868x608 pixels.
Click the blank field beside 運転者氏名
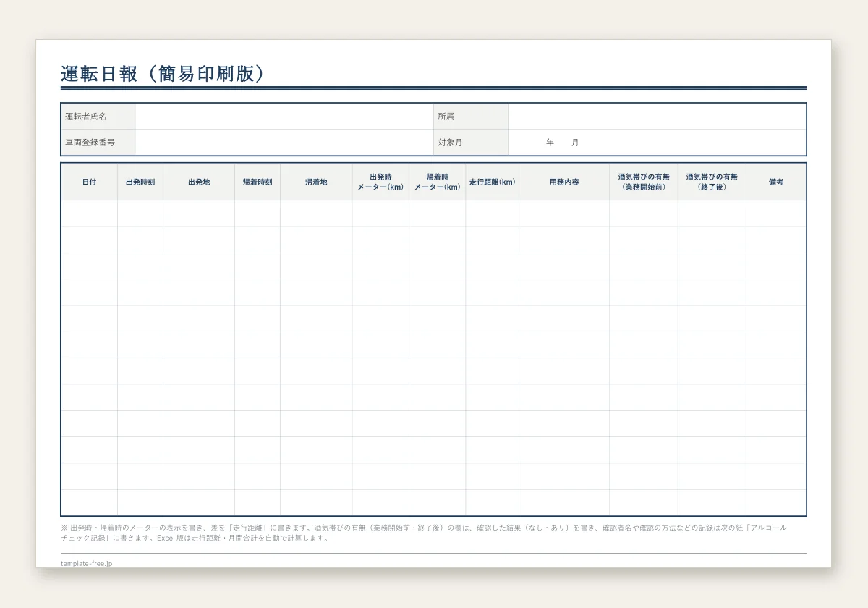284,117
